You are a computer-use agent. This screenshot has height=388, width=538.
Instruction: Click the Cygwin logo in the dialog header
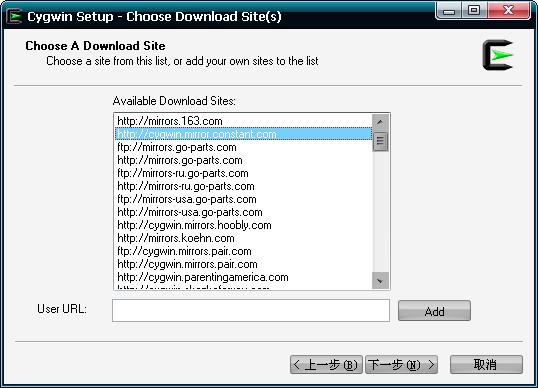498,55
